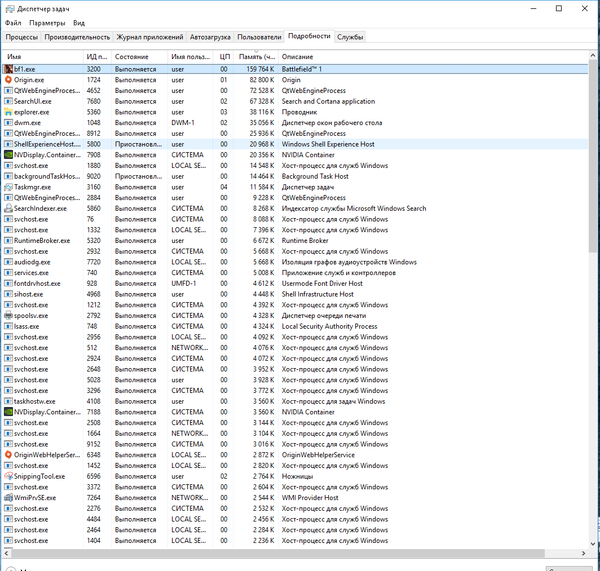Screen dimensions: 600x571
Task: Click the Taskmgr.exe process icon
Action: click(x=8, y=187)
